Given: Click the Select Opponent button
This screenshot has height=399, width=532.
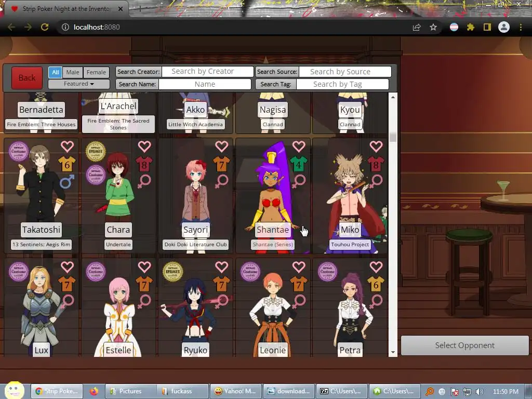Looking at the screenshot, I should pyautogui.click(x=465, y=345).
